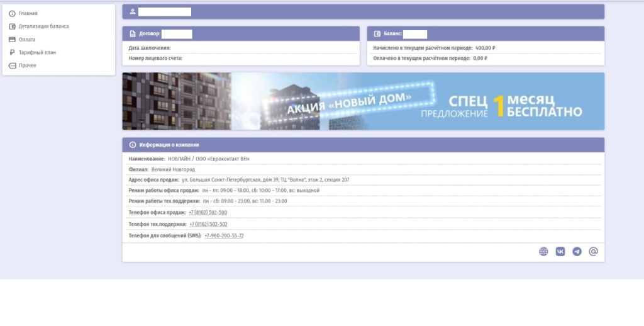Click tech support phone +7 (8162) 502-502
The image size is (644, 326).
(208, 224)
